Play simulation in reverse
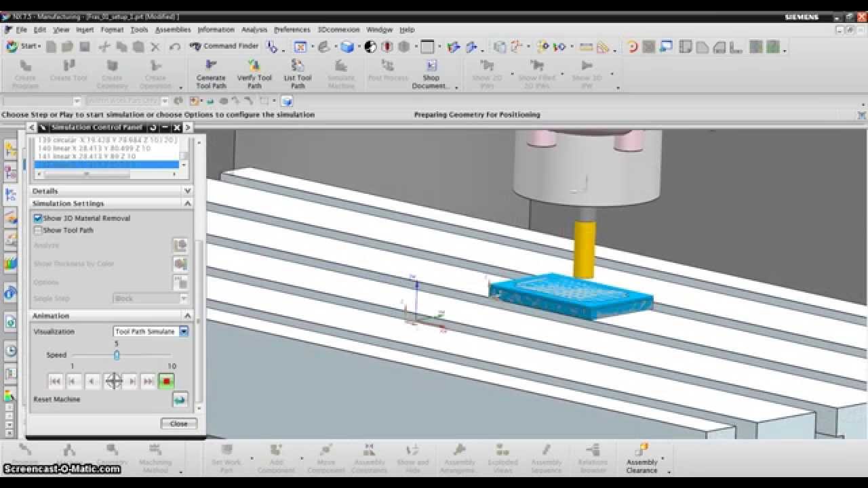This screenshot has height=488, width=868. click(x=92, y=381)
